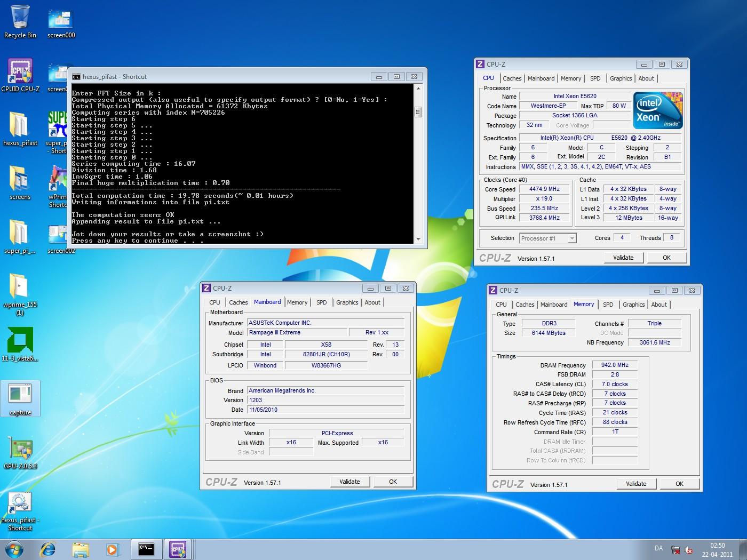Select the NB Frequency 3061.6 MHz value
This screenshot has height=560, width=747.
pos(655,342)
